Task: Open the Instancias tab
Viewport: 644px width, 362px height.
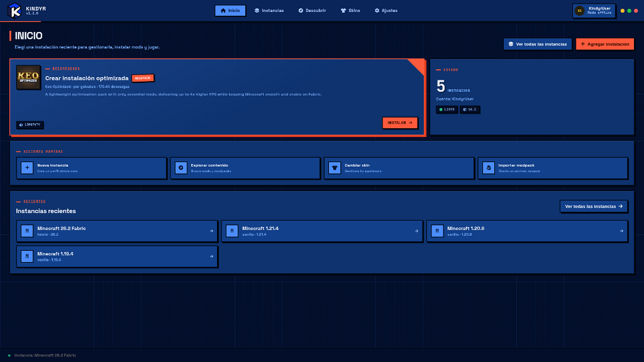Action: click(x=269, y=10)
